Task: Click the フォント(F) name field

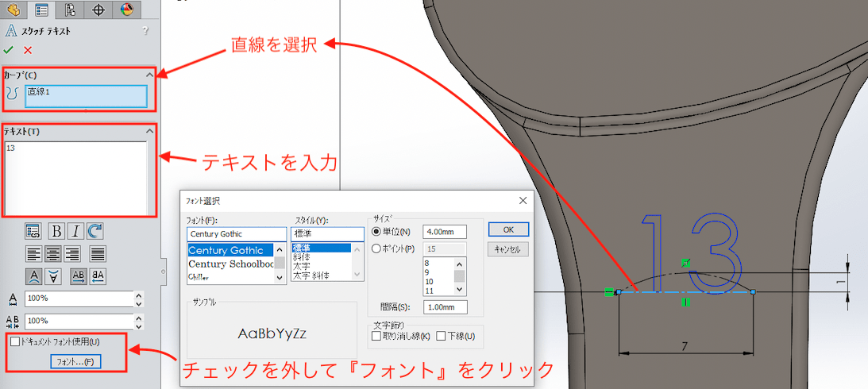Action: [237, 234]
